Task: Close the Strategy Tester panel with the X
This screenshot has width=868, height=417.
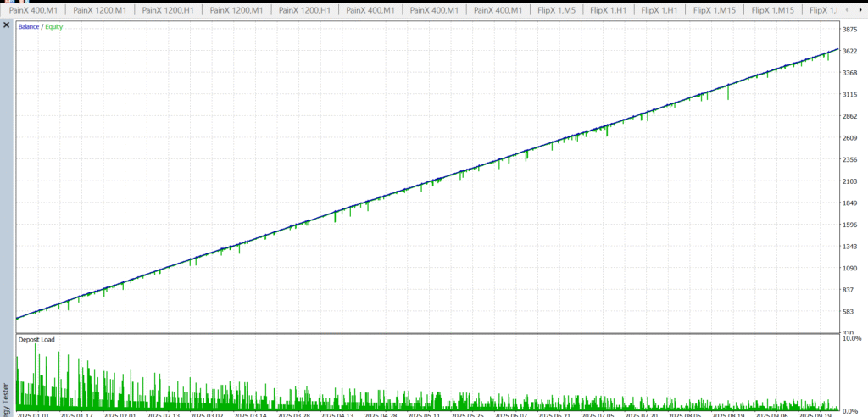Action: pos(7,25)
